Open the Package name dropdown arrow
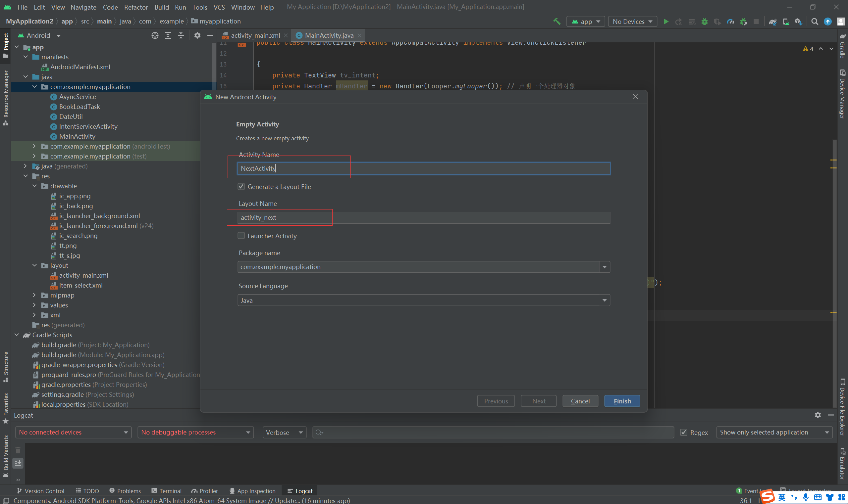 point(604,267)
